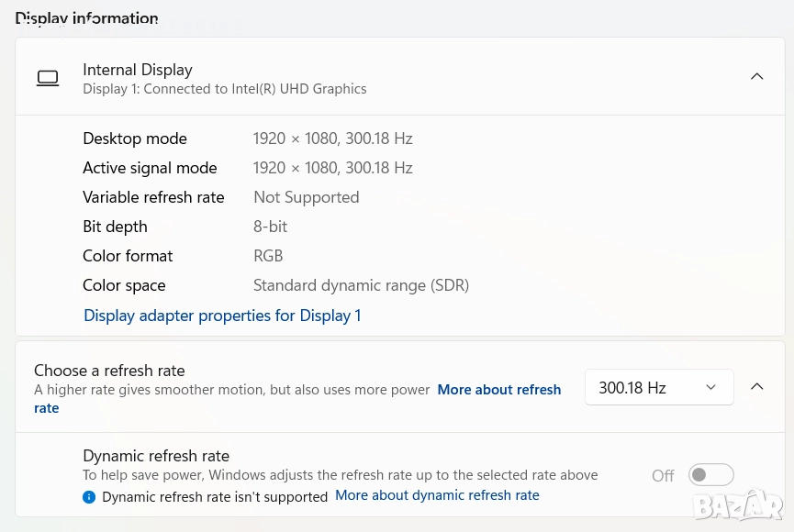Click the Standard dynamic range (SDR) value
Image resolution: width=794 pixels, height=532 pixels.
(x=361, y=285)
